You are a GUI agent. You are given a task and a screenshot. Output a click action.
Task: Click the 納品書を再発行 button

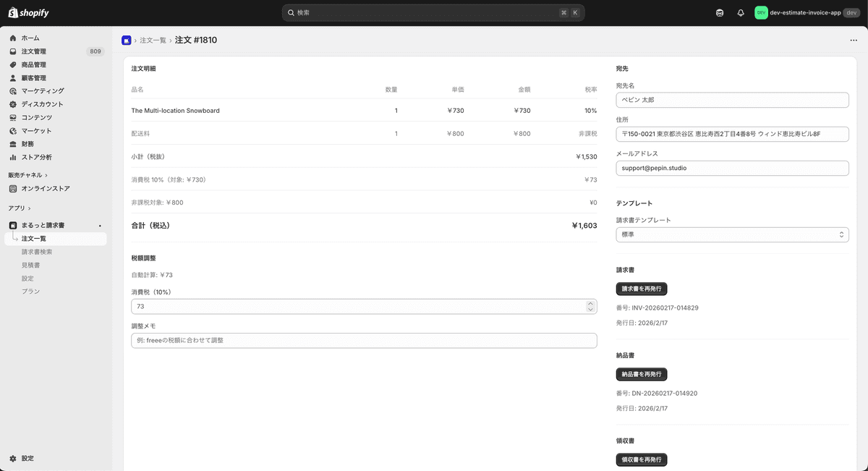641,374
